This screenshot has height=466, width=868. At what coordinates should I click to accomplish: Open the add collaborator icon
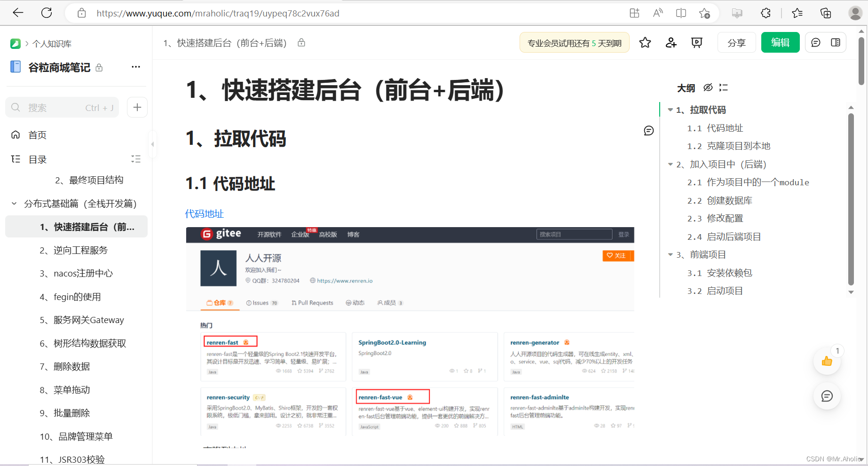pyautogui.click(x=671, y=42)
